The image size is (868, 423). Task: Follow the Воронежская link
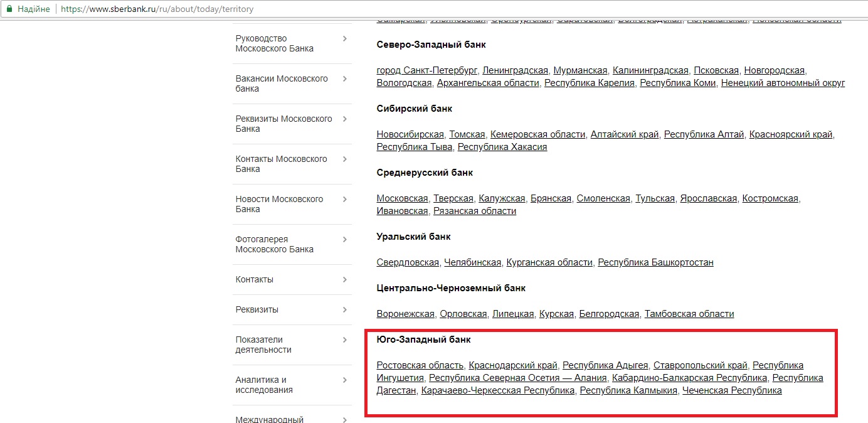point(406,314)
